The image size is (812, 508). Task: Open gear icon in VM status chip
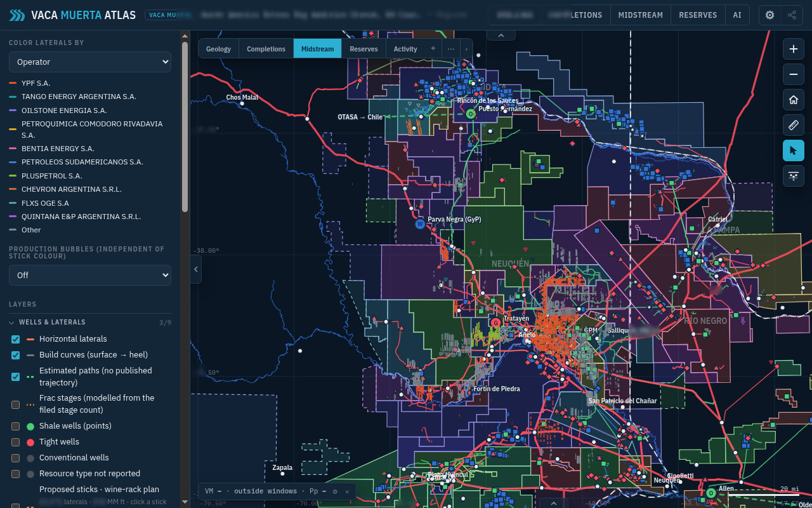335,491
